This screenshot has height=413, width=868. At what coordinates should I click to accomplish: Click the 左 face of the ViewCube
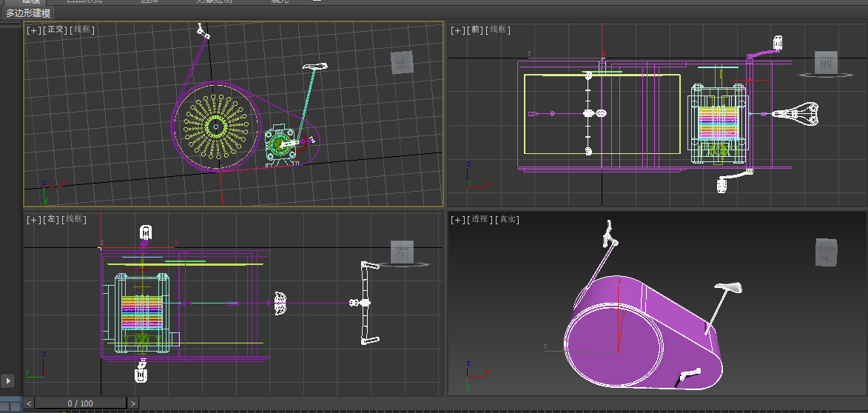pos(401,252)
